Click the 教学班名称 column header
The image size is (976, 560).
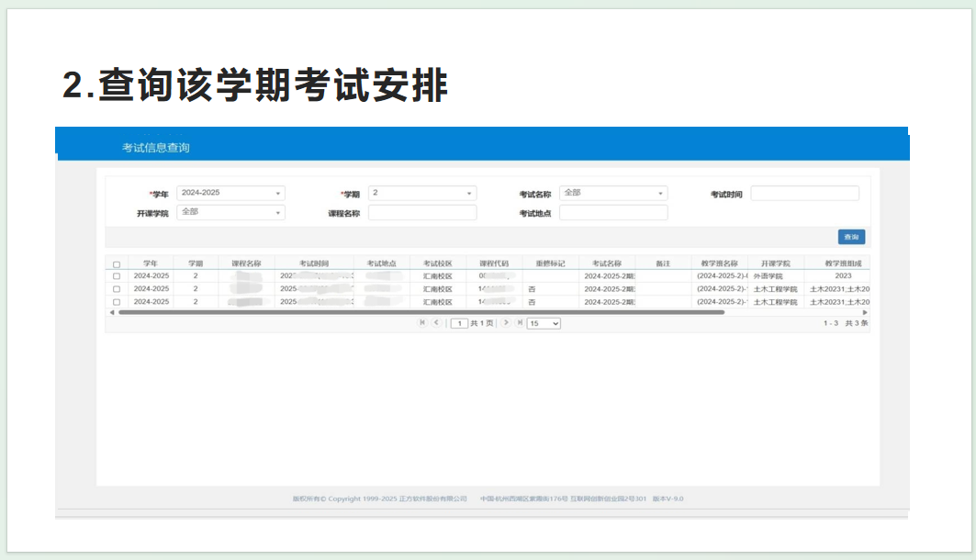[x=719, y=263]
